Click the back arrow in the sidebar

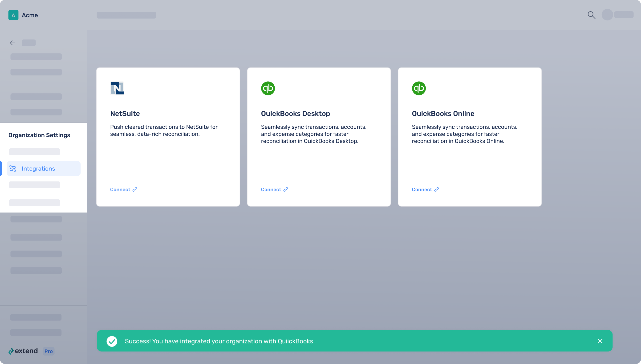pyautogui.click(x=12, y=43)
